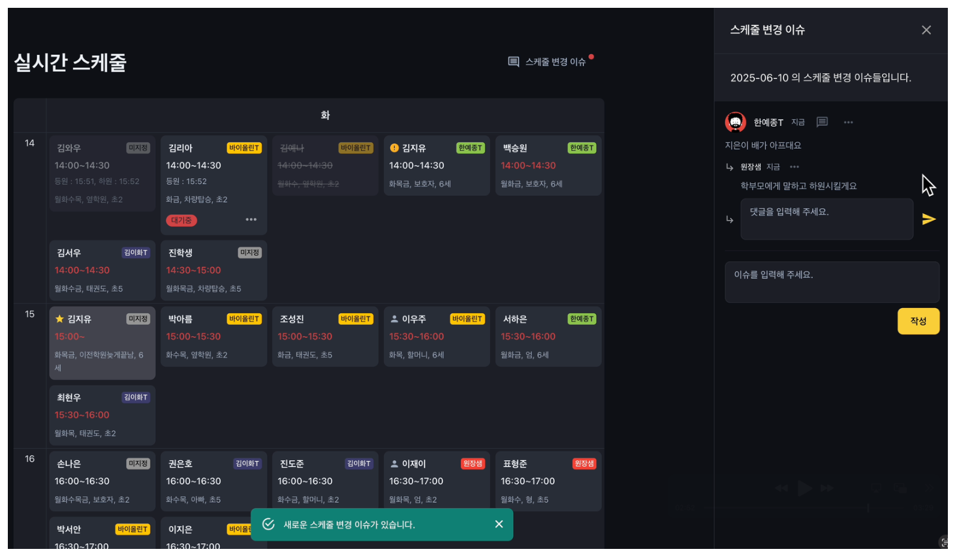Open more options beside 한예종T comment
Viewport: 957px width, 560px height.
[x=848, y=122]
